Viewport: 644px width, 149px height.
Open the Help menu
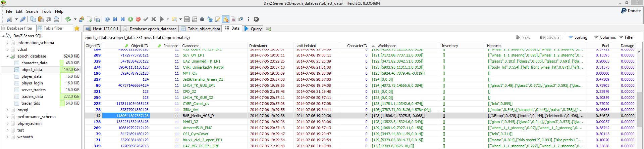coord(59,11)
